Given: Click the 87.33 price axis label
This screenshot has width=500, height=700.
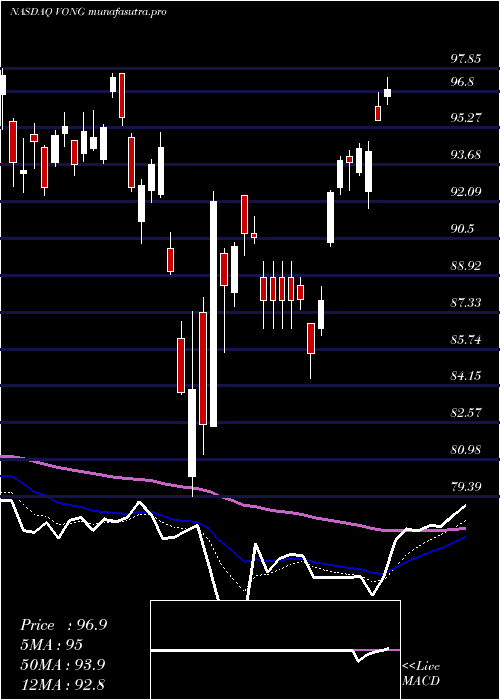Looking at the screenshot, I should tap(465, 303).
